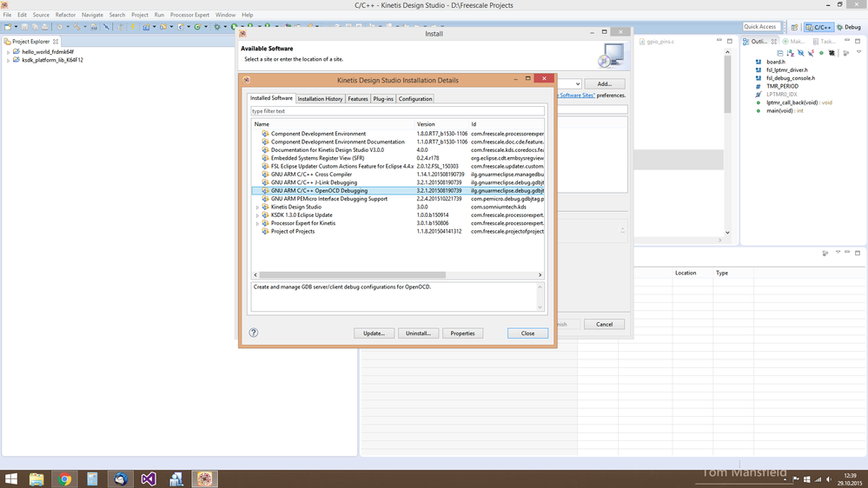Click the Update... button
This screenshot has height=488, width=868.
374,333
